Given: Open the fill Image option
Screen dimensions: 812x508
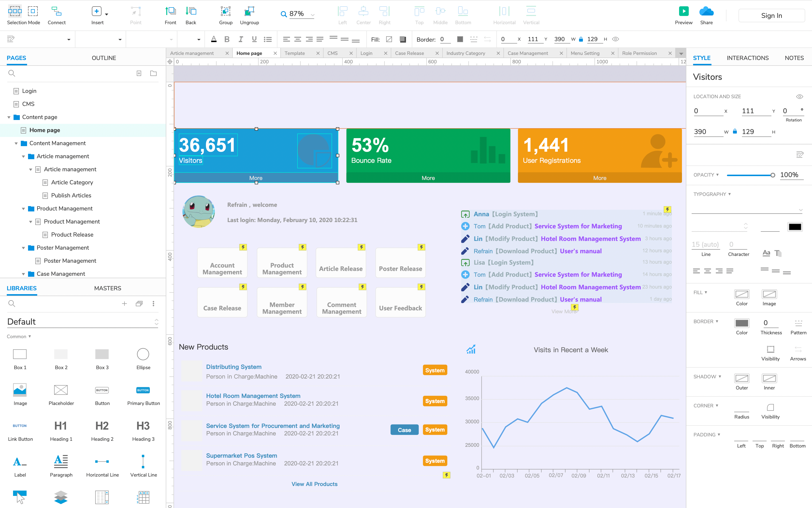Looking at the screenshot, I should [769, 294].
